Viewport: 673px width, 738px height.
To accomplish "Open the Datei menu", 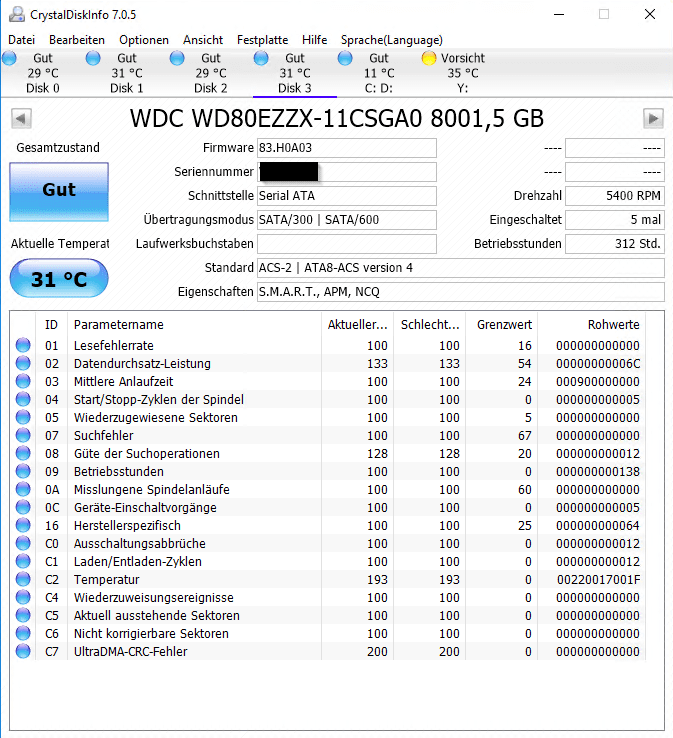I will coord(22,40).
